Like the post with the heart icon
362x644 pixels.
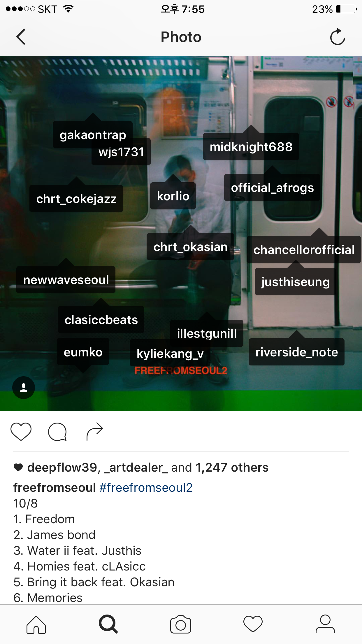click(21, 431)
